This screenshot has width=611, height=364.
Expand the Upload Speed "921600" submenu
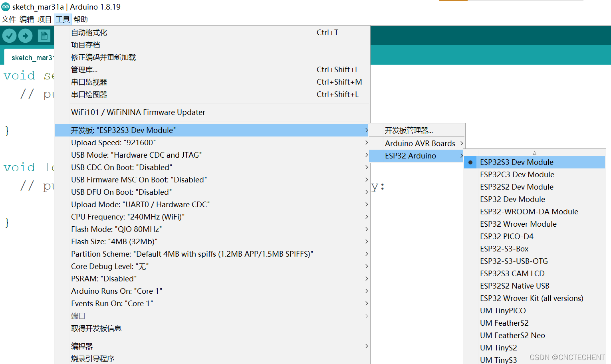click(x=212, y=142)
